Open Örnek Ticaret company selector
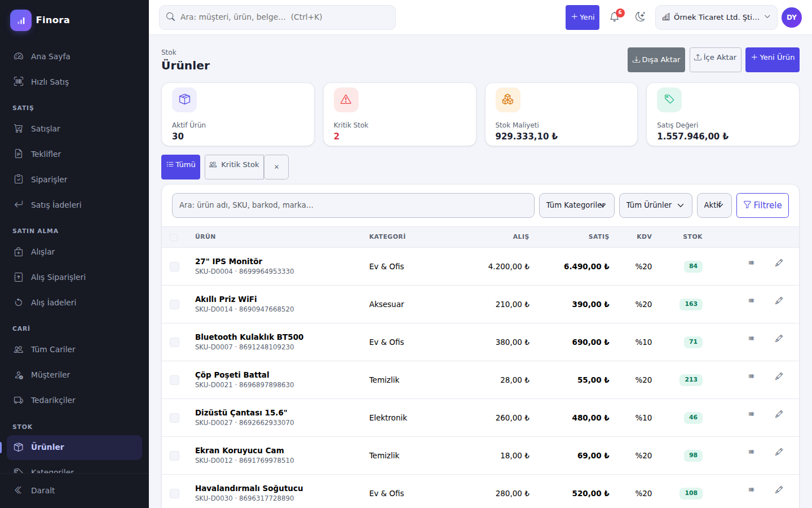 tap(716, 17)
